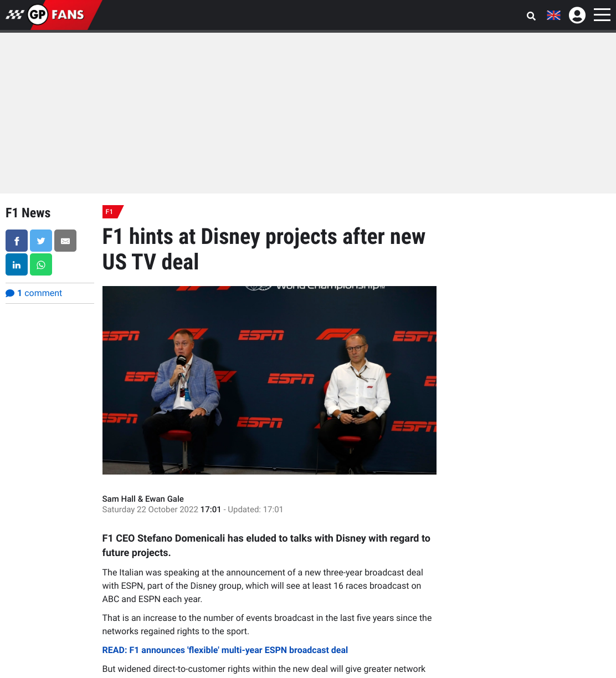Screen dimensions: 616x678
Task: Open the hamburger menu
Action: tap(602, 15)
